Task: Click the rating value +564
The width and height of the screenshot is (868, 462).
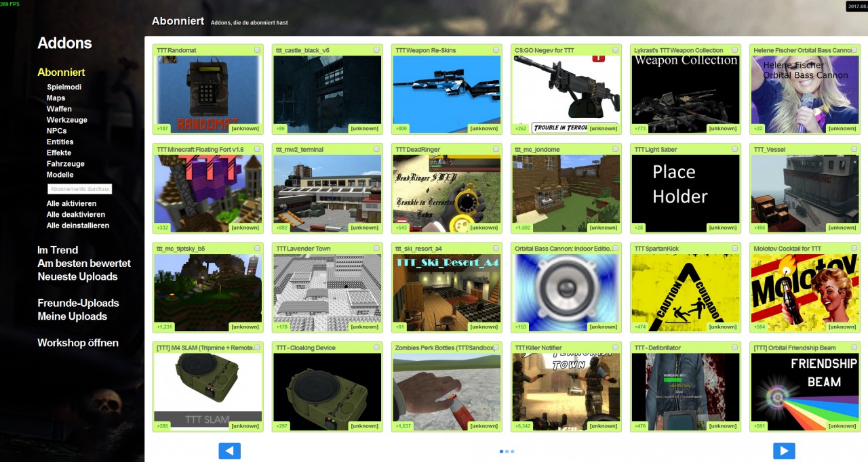Action: [760, 327]
